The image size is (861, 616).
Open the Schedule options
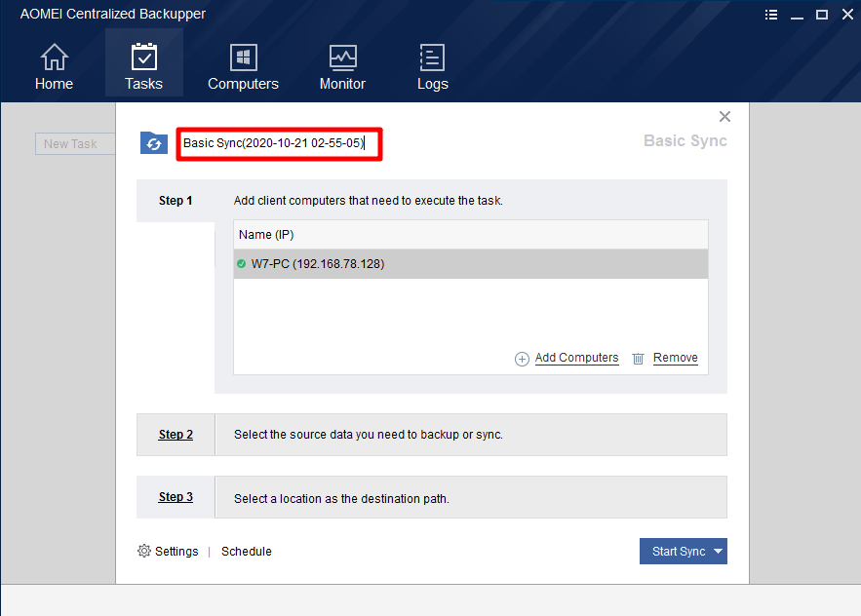tap(247, 552)
